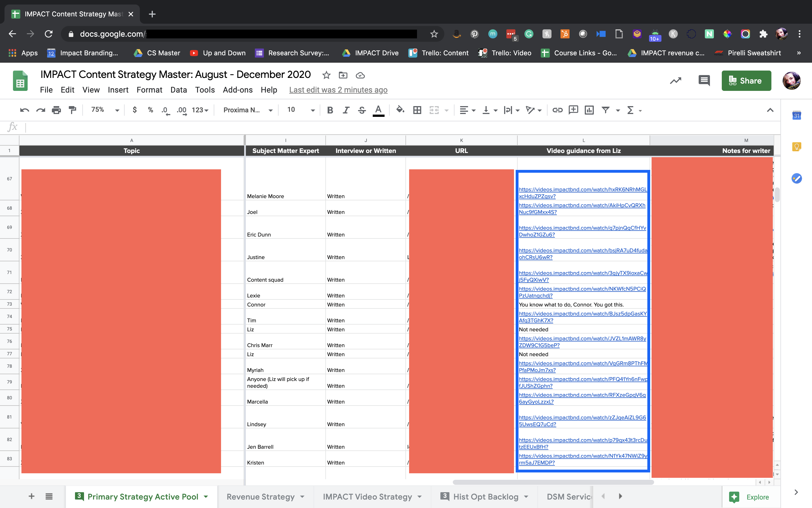Click the Print icon
This screenshot has height=508, width=812.
pos(56,110)
